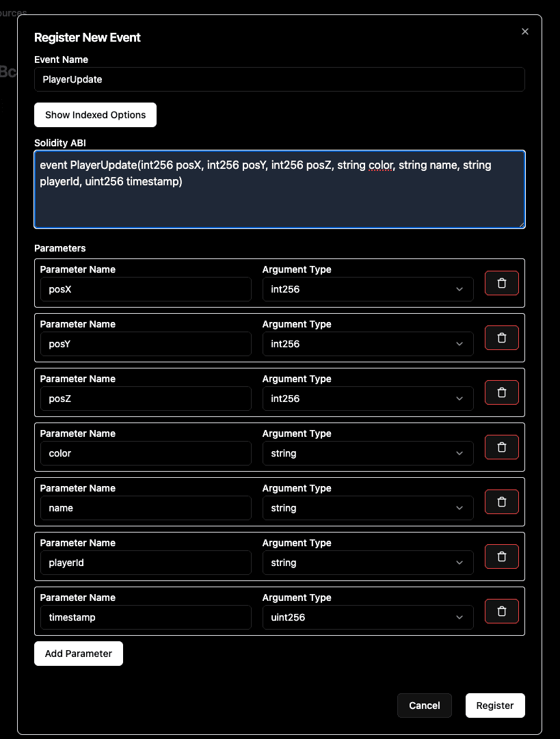This screenshot has width=560, height=739.
Task: Open Argument Type dropdown for posX
Action: (x=367, y=289)
